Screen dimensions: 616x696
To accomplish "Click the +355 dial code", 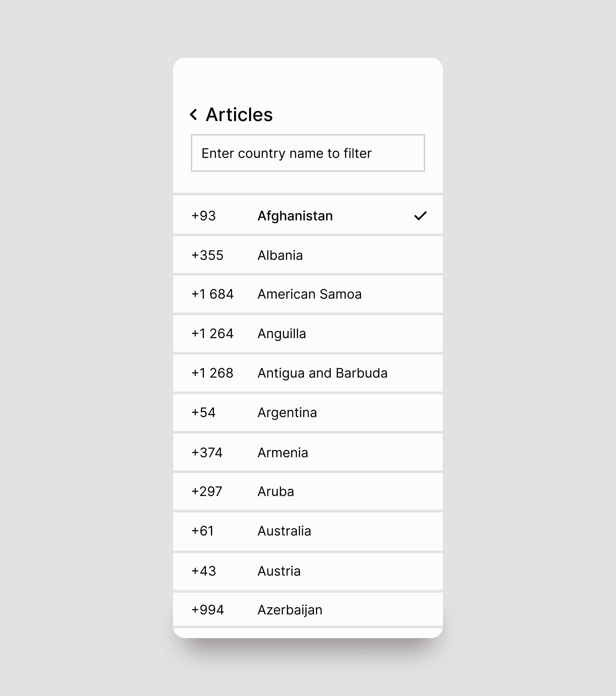I will click(207, 255).
